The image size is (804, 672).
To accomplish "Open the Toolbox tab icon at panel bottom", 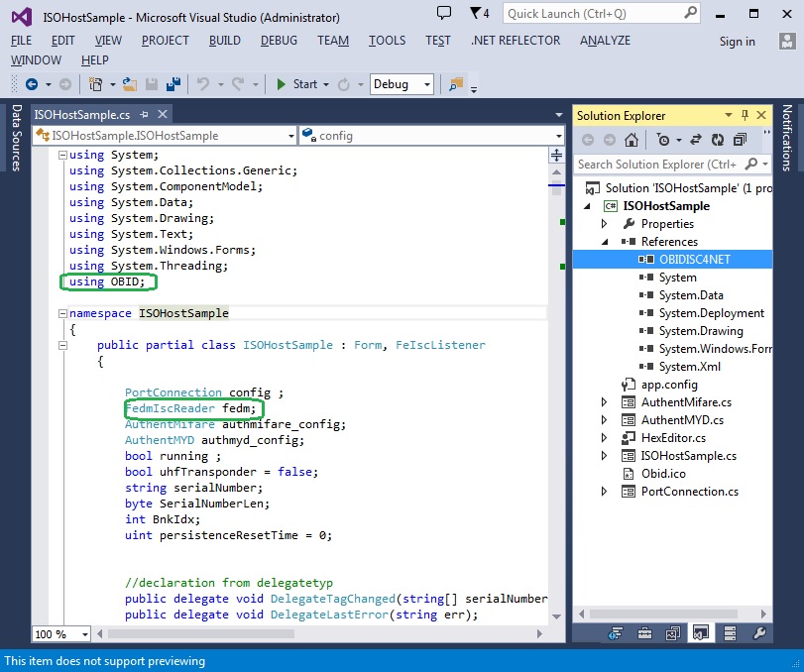I will [643, 633].
